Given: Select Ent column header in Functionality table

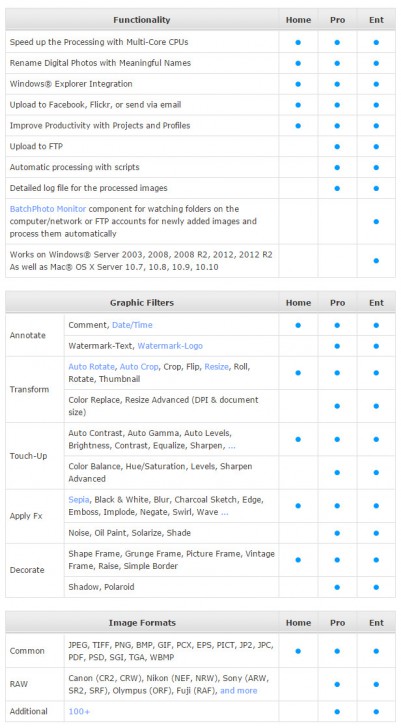Looking at the screenshot, I should 376,20.
